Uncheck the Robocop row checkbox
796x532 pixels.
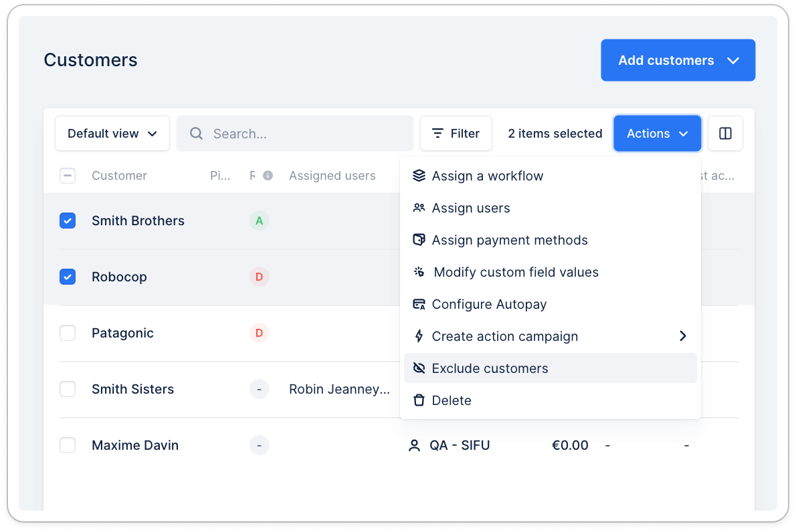68,277
